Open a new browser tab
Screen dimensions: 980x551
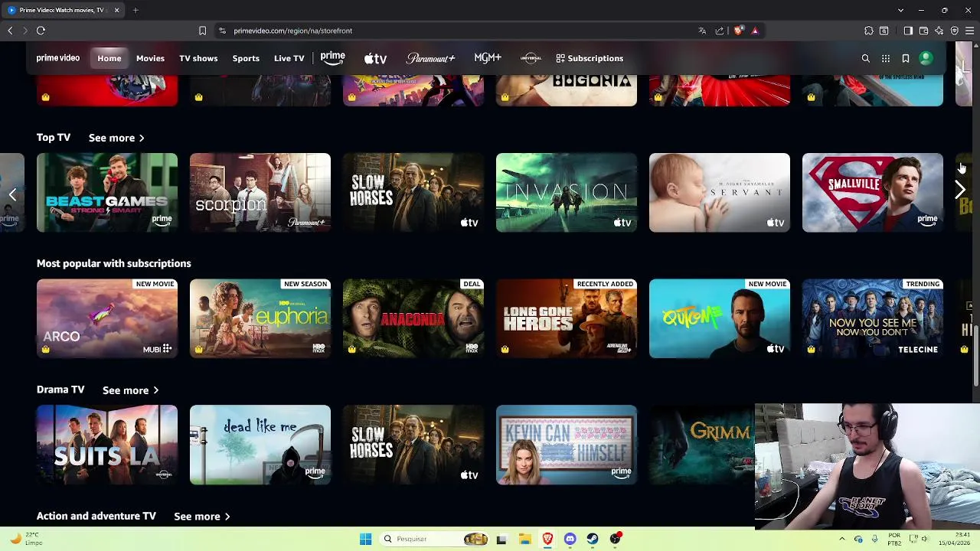tap(136, 10)
